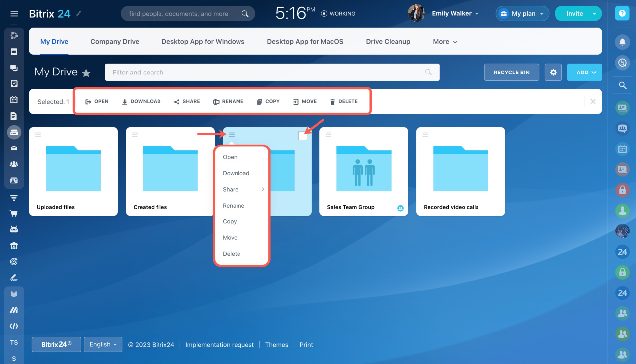The image size is (636, 364).
Task: Open Emily Walker profile dropdown
Action: tap(455, 14)
